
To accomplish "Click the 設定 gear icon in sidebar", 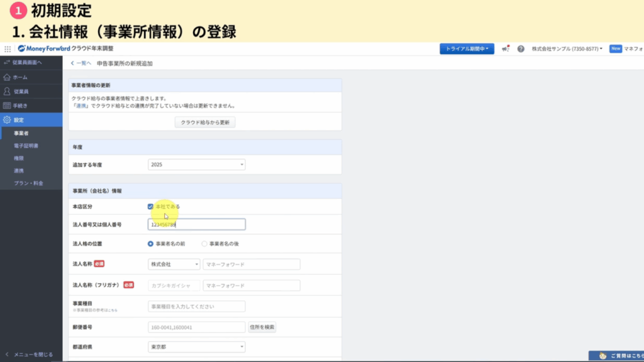I will click(x=8, y=119).
